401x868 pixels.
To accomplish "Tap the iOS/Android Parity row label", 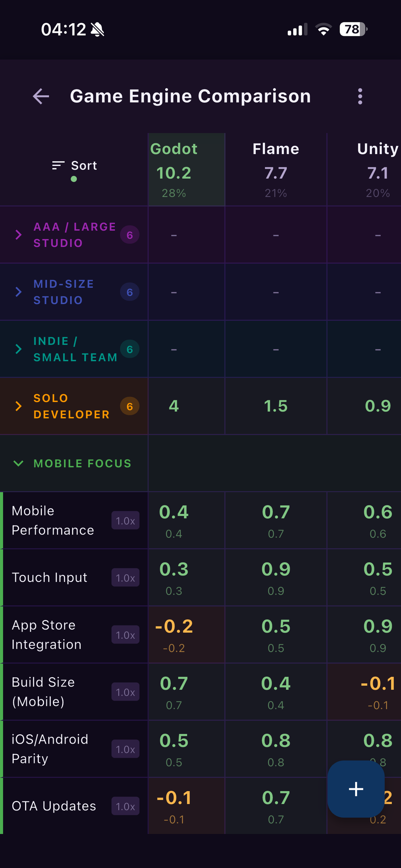I will tap(50, 749).
